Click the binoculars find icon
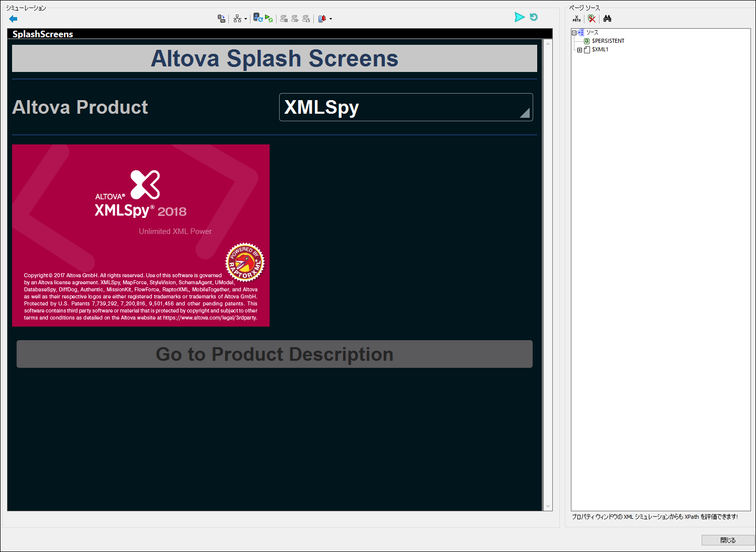This screenshot has width=756, height=552. pyautogui.click(x=608, y=19)
